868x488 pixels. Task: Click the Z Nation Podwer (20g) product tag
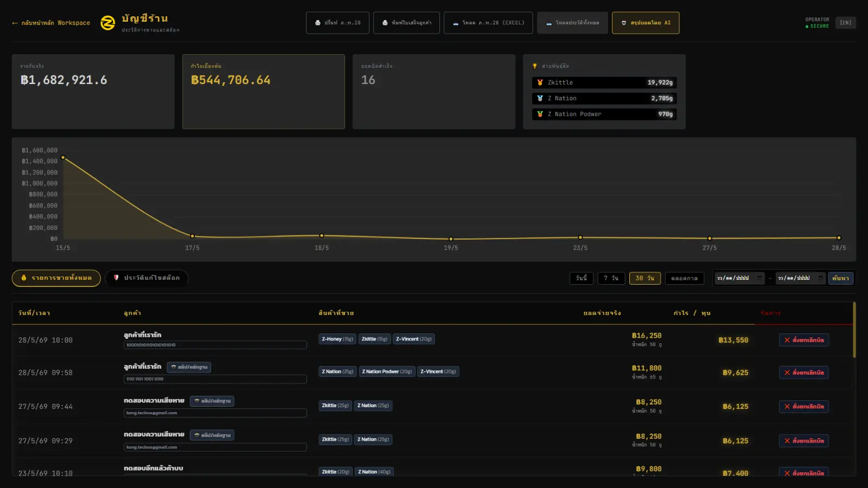[387, 371]
